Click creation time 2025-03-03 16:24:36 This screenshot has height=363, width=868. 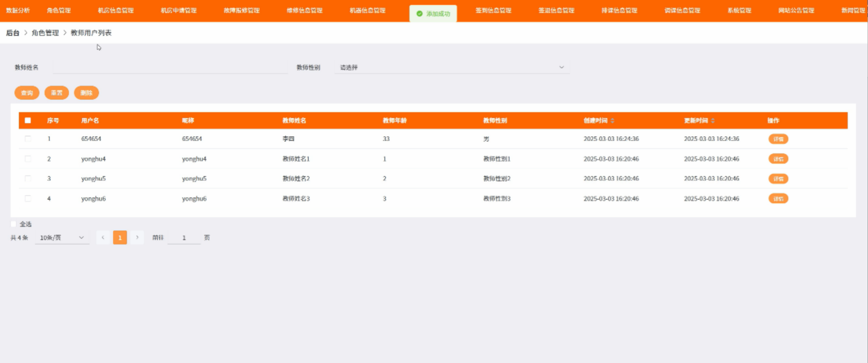611,139
